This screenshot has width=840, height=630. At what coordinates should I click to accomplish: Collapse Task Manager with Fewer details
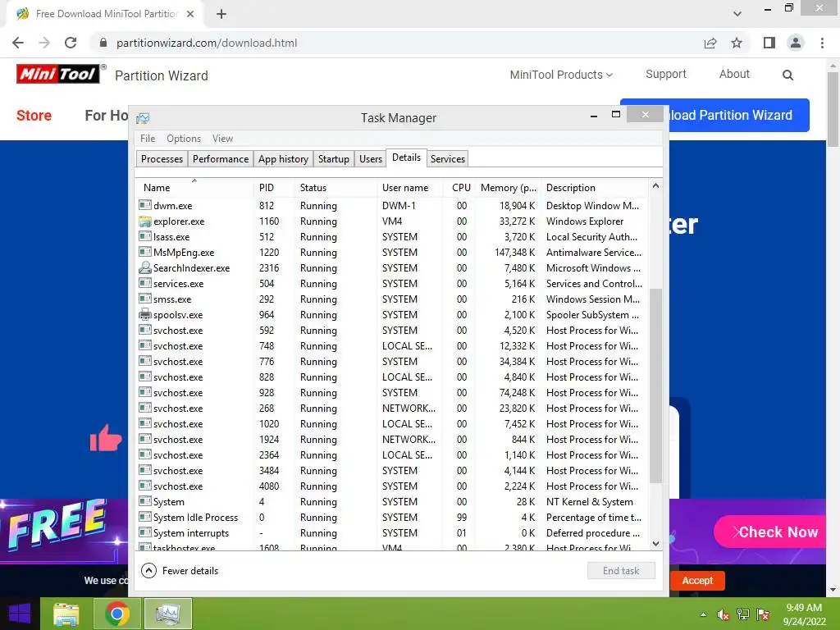(180, 571)
